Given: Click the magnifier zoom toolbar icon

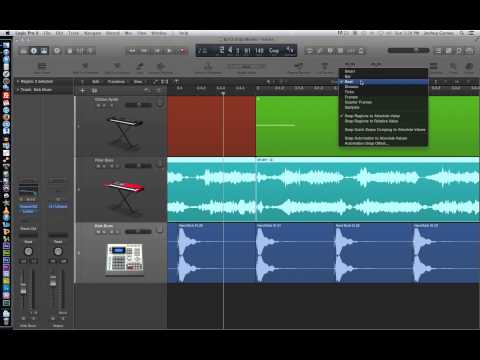Looking at the screenshot, I should click(x=453, y=67).
